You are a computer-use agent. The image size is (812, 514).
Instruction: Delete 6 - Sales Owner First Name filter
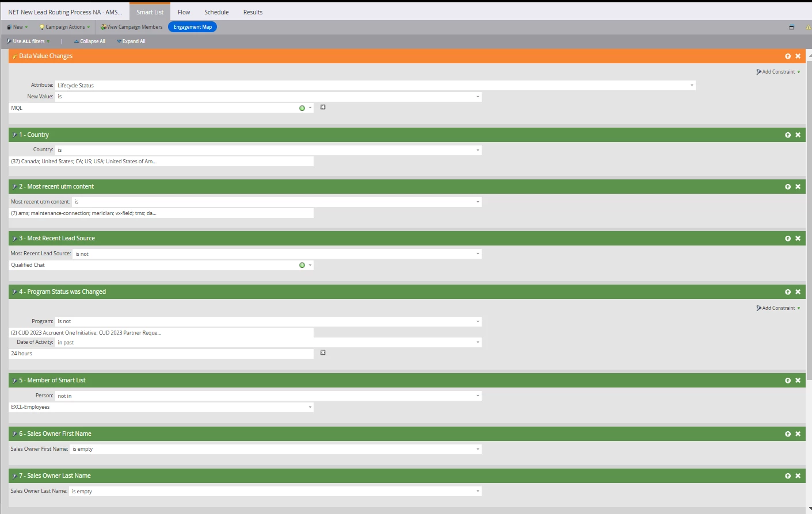click(798, 434)
